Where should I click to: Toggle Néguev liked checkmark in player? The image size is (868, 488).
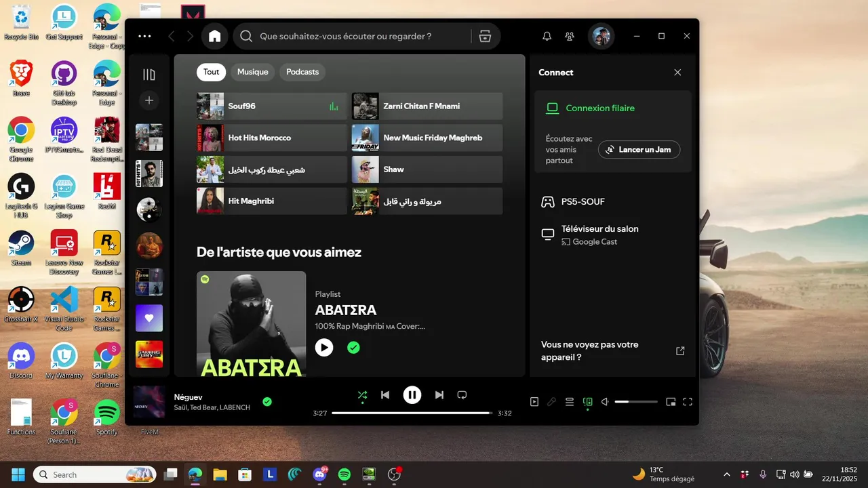click(x=267, y=402)
